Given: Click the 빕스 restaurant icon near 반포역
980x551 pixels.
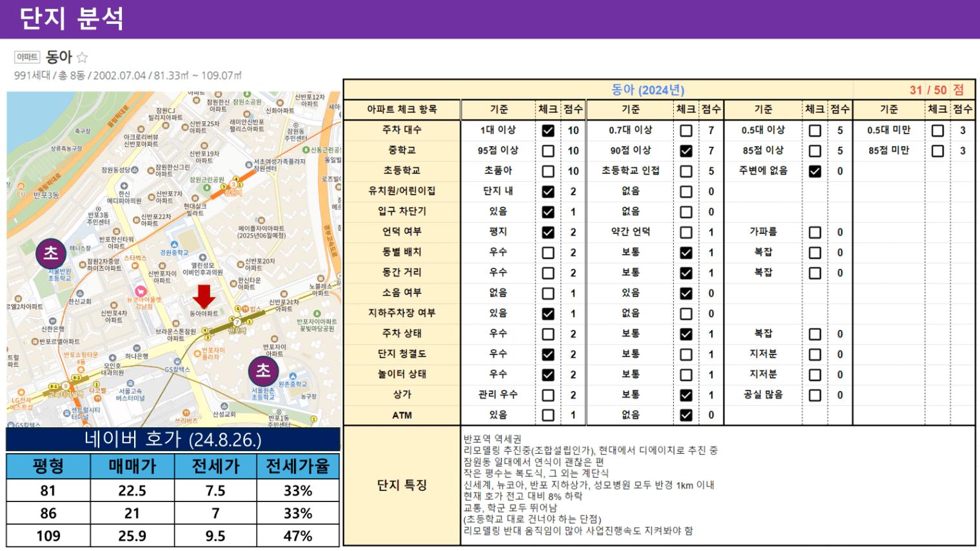Looking at the screenshot, I should (x=244, y=309).
